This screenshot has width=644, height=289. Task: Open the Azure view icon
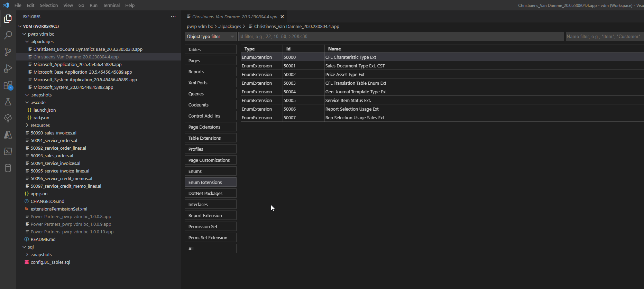8,135
